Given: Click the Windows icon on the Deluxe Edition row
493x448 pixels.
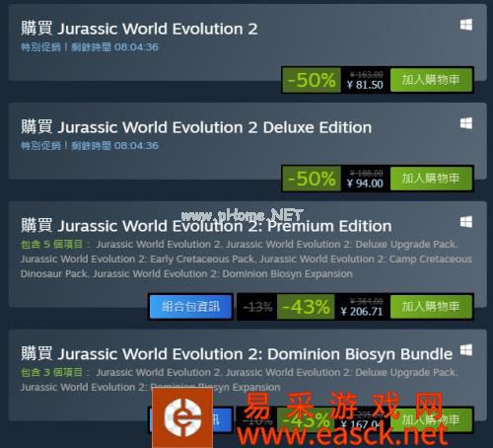Looking at the screenshot, I should (466, 123).
